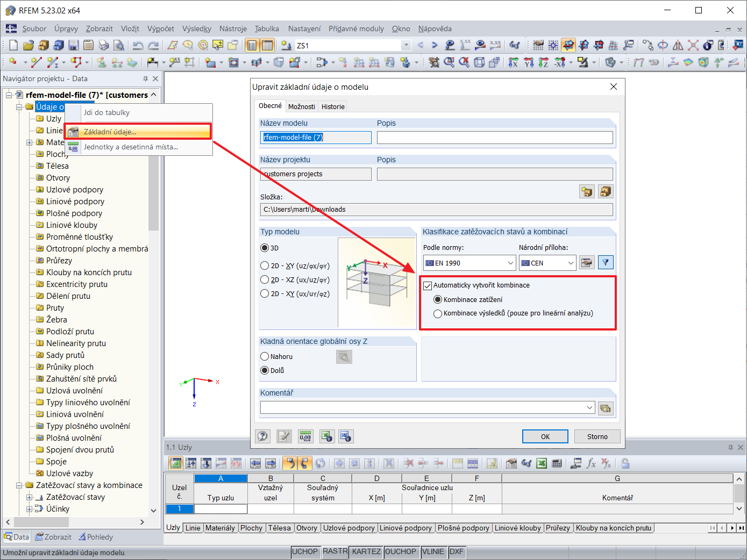The height and width of the screenshot is (560, 747).
Task: Click the formula fx icon in table toolbar
Action: [x=592, y=463]
